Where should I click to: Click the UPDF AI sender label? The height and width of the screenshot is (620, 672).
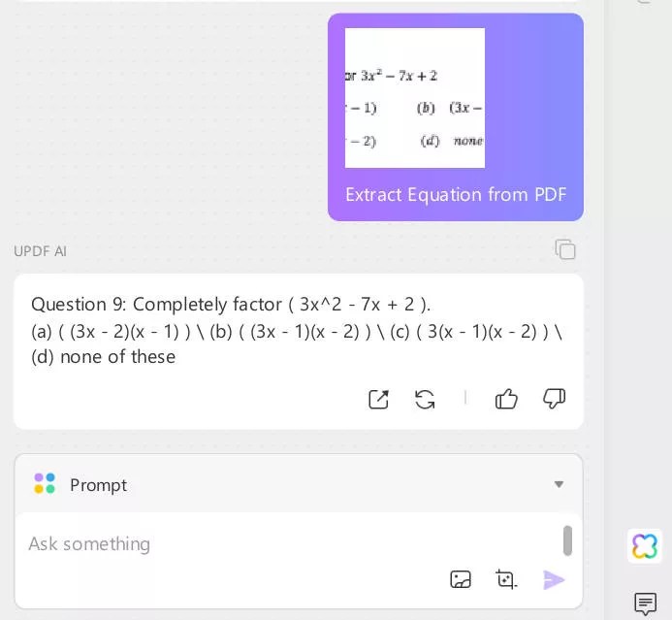coord(41,251)
